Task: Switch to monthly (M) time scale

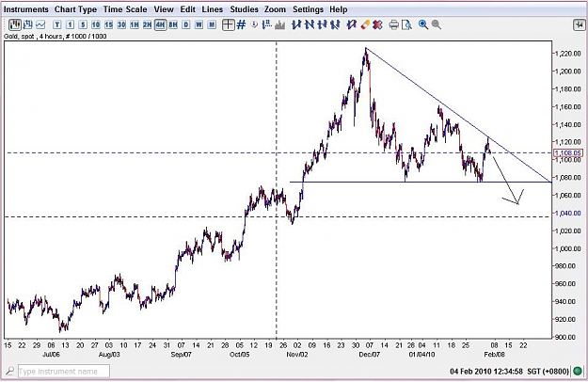Action: point(212,25)
